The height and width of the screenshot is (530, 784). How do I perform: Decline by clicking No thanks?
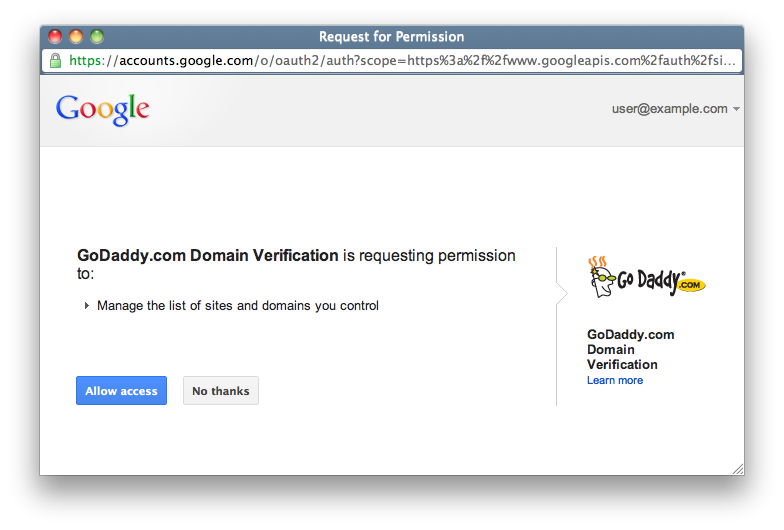point(220,391)
